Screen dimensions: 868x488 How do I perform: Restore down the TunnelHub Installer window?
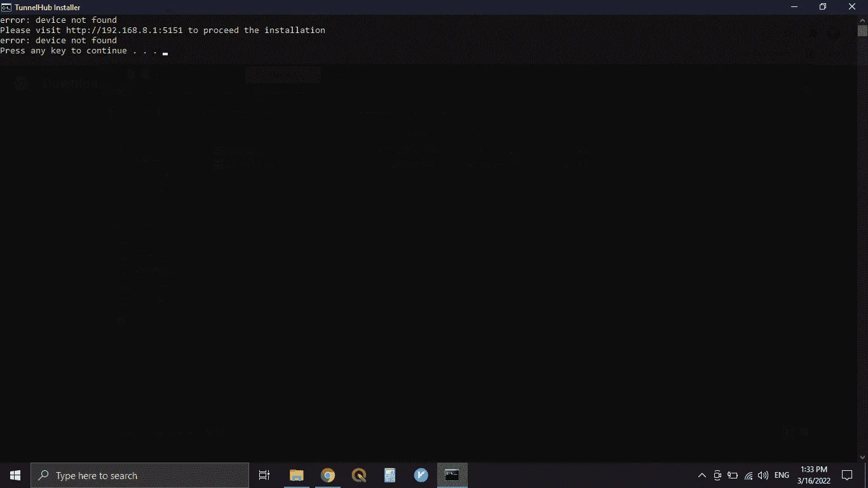[824, 7]
